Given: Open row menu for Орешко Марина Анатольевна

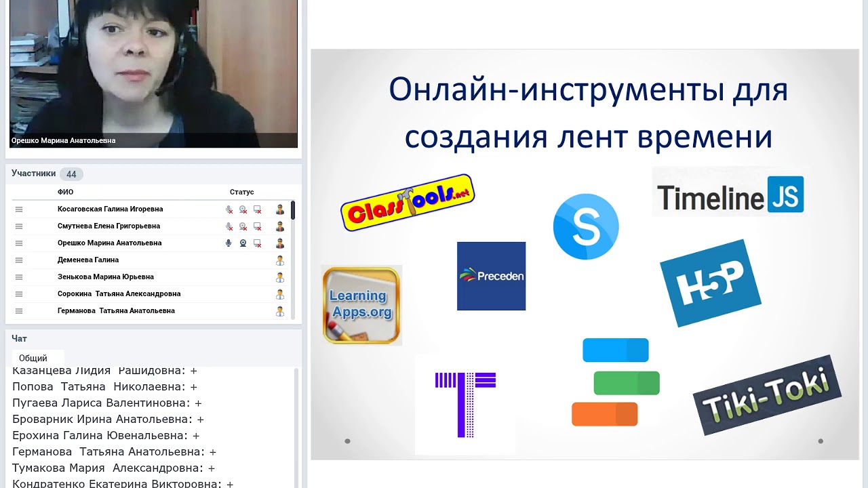Looking at the screenshot, I should [19, 243].
